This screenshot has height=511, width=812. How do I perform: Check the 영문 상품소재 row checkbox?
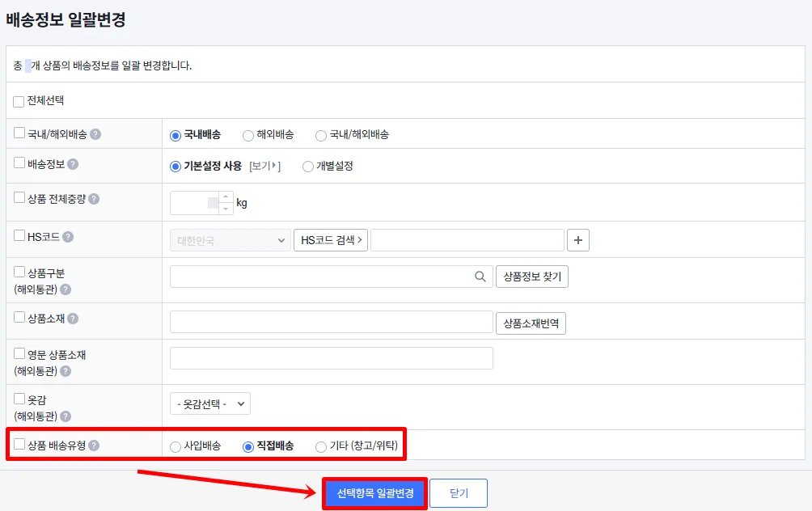[x=19, y=353]
